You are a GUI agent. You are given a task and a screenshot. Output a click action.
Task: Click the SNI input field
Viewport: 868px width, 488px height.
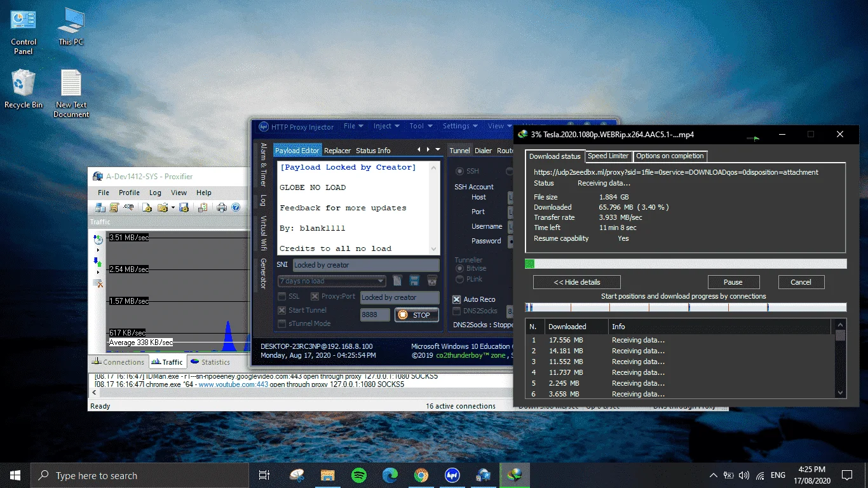[365, 265]
